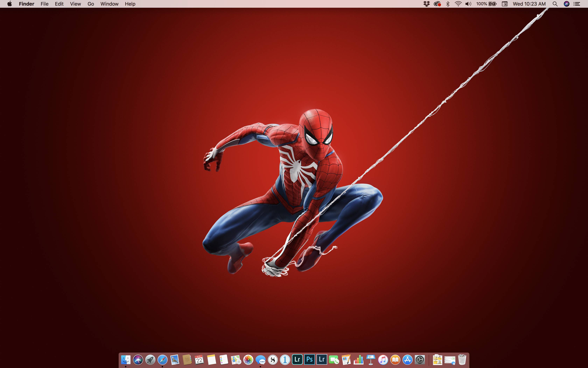Open System Preferences gear icon
Image resolution: width=588 pixels, height=368 pixels.
(420, 359)
